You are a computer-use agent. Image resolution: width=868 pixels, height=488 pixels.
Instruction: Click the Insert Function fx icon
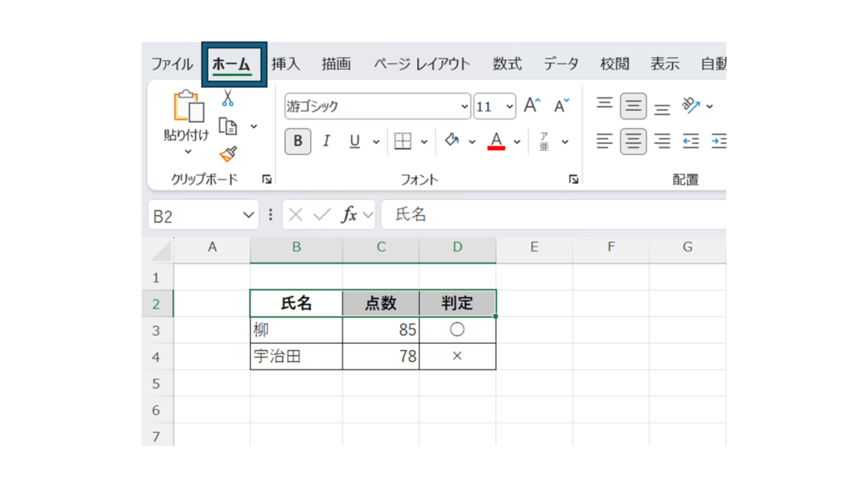pos(348,215)
